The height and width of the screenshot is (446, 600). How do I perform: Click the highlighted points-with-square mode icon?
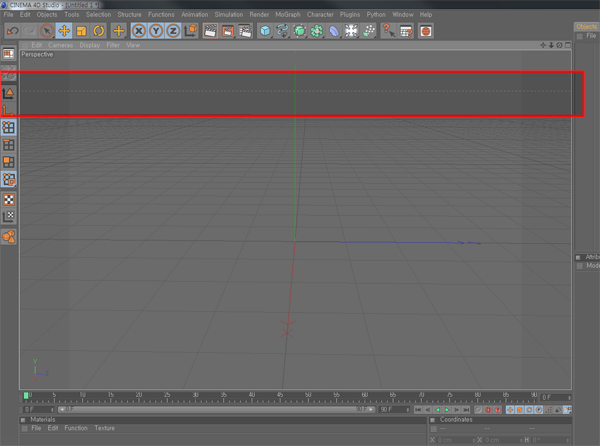[8, 179]
